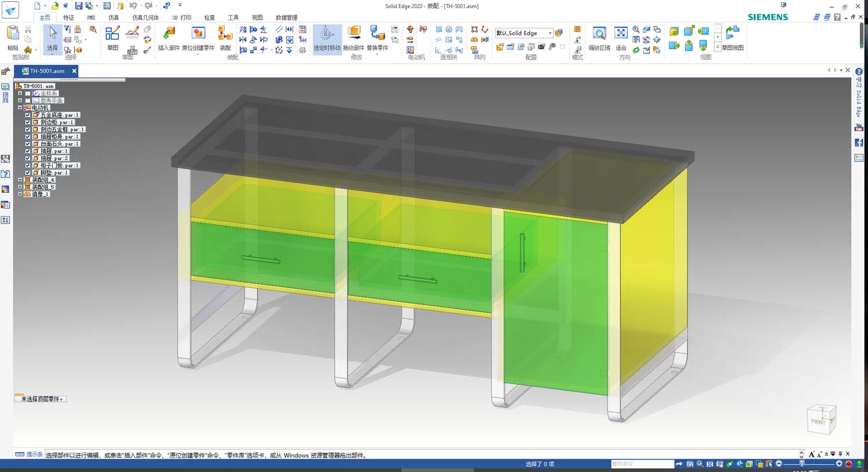This screenshot has width=868, height=472.
Task: Click the command finder search field
Action: pyautogui.click(x=642, y=464)
